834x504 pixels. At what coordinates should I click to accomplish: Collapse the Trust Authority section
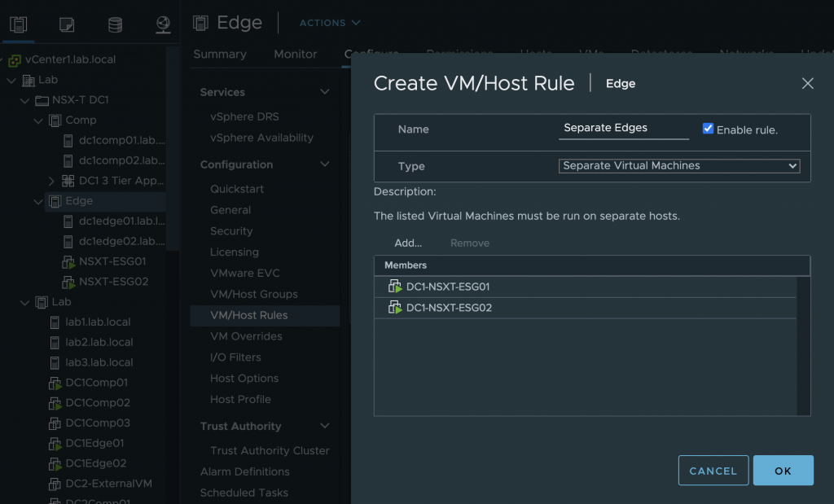click(324, 426)
